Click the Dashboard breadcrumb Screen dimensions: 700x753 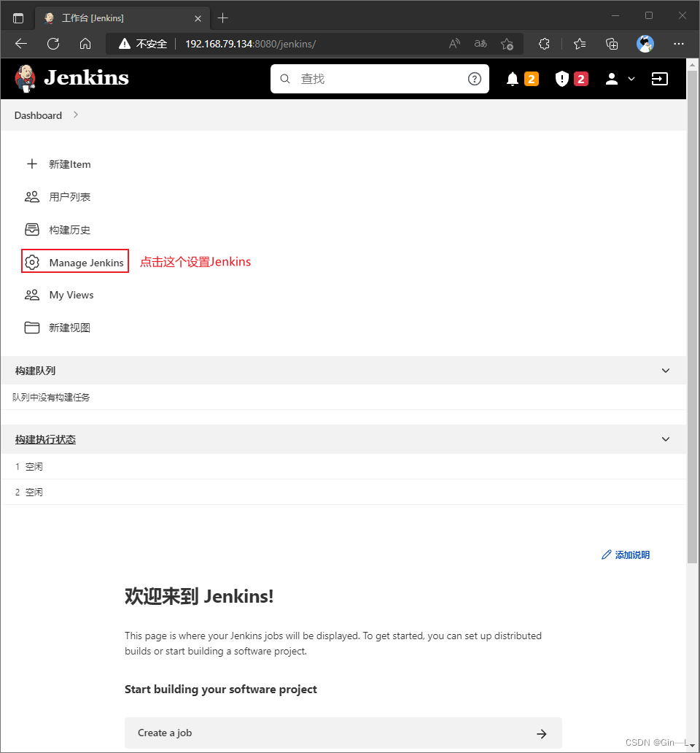38,115
